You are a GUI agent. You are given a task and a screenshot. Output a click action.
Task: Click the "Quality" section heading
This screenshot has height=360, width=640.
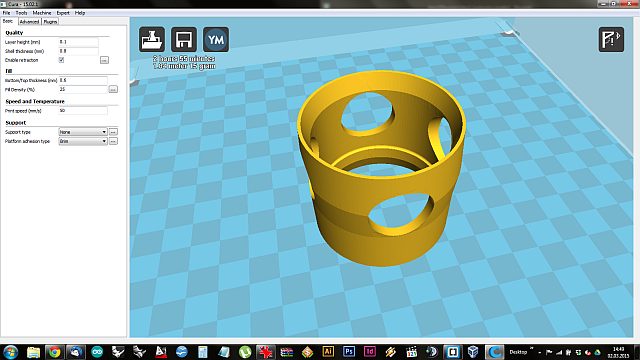[x=14, y=33]
